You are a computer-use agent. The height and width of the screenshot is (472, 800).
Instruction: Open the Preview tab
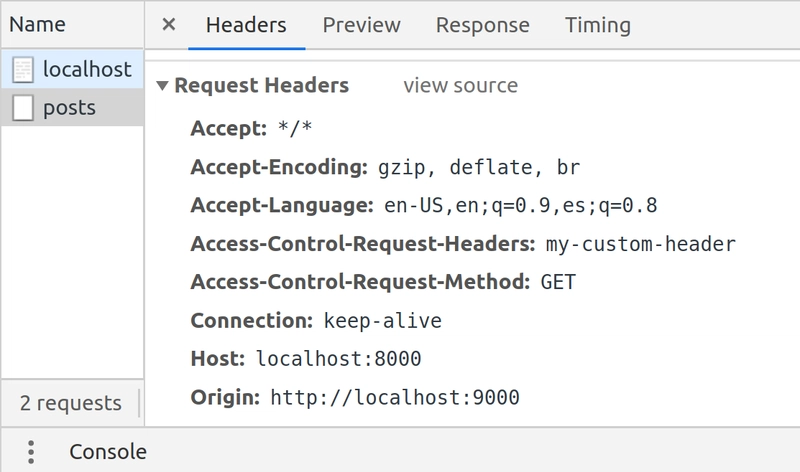[x=361, y=25]
